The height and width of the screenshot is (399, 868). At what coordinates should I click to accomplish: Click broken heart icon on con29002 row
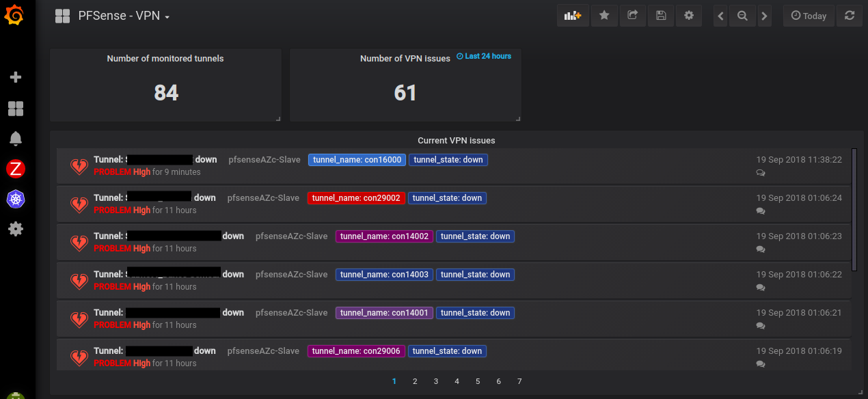pos(79,204)
